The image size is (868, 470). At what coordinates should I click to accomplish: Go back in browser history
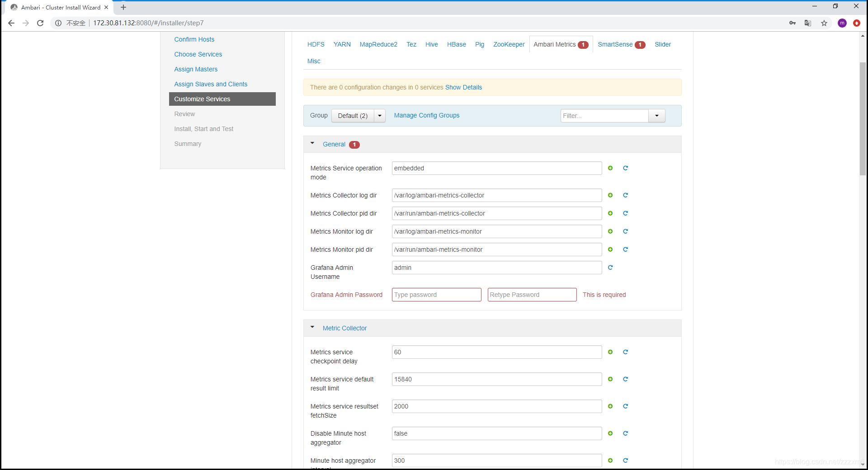11,23
